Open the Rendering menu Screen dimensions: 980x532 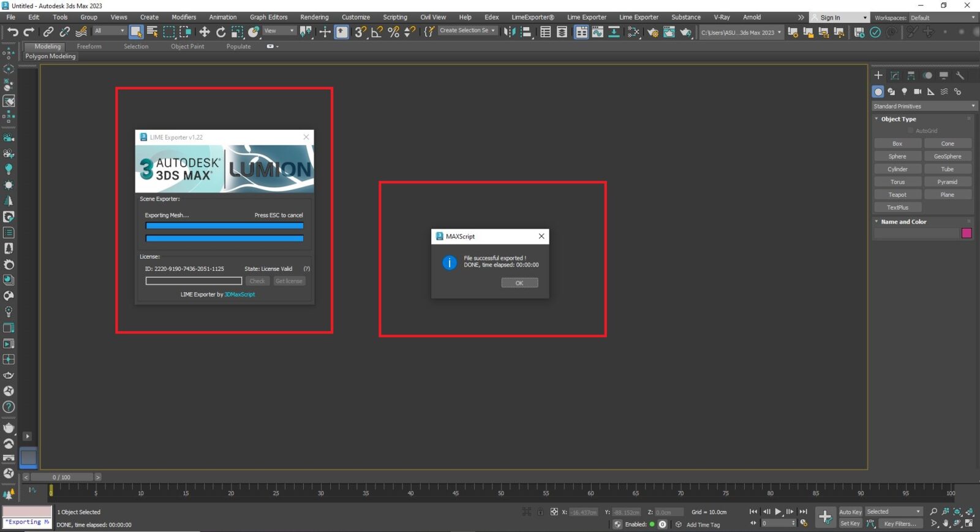314,17
